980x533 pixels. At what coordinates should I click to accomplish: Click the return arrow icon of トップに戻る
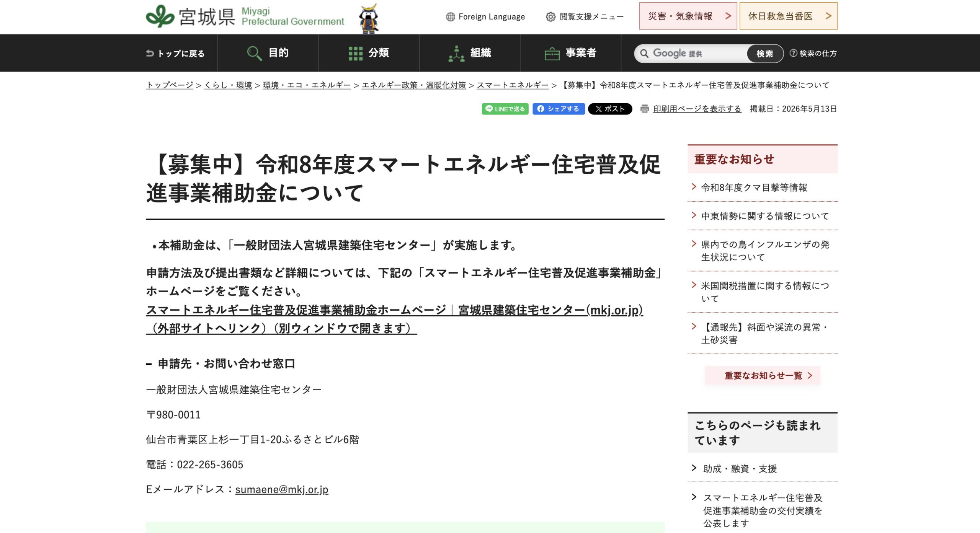click(x=150, y=53)
